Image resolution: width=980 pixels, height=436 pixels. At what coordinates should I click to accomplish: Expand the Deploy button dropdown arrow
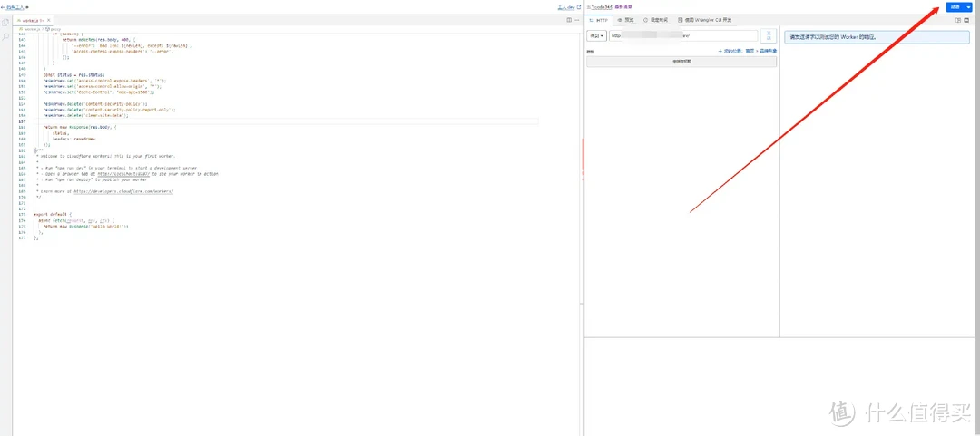[x=969, y=7]
